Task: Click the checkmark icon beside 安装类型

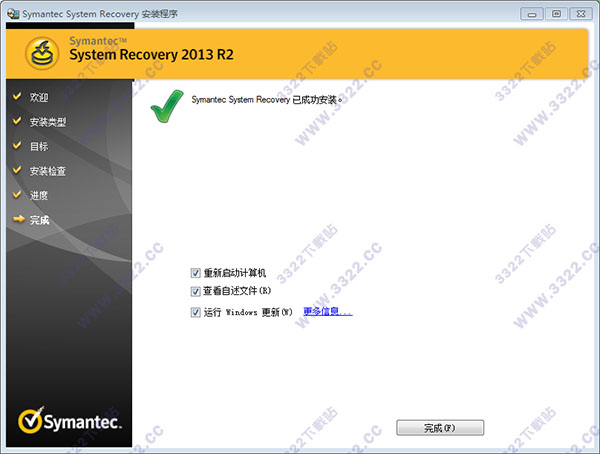Action: coord(17,121)
